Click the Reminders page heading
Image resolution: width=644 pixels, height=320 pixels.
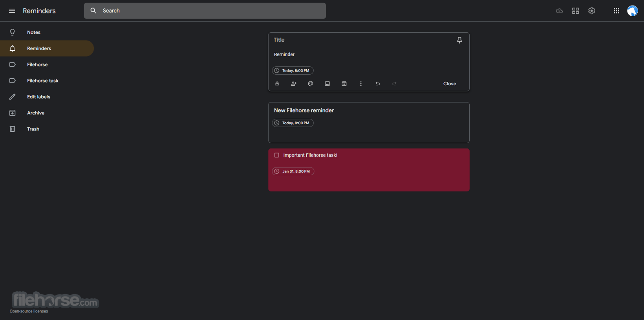(39, 11)
